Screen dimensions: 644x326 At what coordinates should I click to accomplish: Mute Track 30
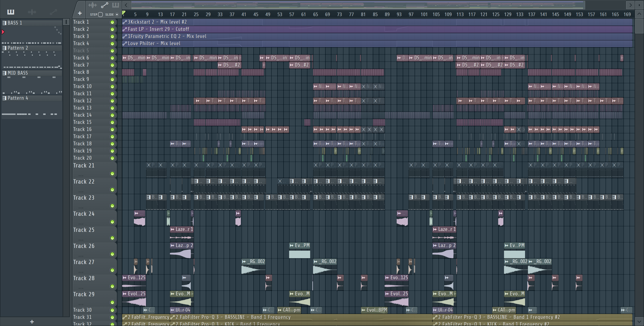(x=112, y=310)
